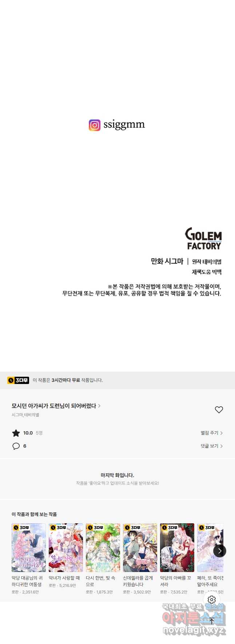Viewport: 235px width, 644px height.
Task: Show next recommended works with arrow
Action: click(220, 551)
